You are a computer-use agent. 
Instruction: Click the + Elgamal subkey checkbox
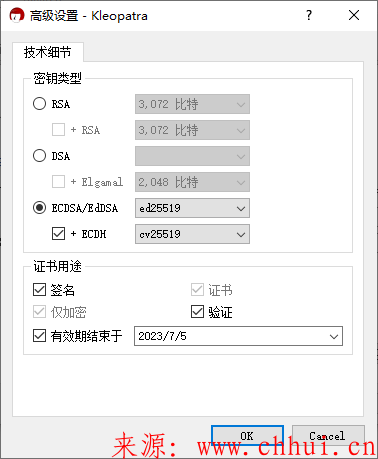pos(58,182)
